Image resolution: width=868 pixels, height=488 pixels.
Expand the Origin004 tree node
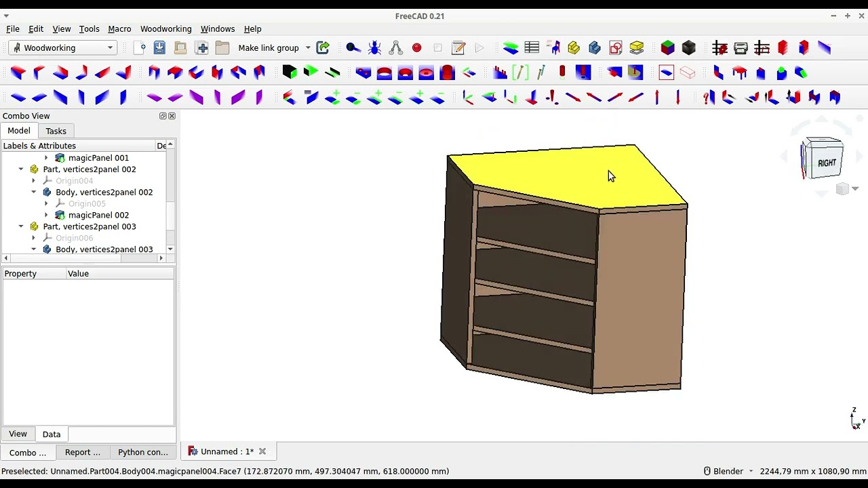pyautogui.click(x=34, y=181)
